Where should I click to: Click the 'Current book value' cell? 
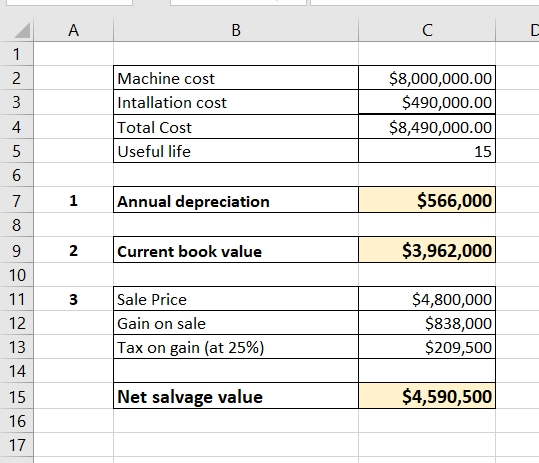[236, 250]
